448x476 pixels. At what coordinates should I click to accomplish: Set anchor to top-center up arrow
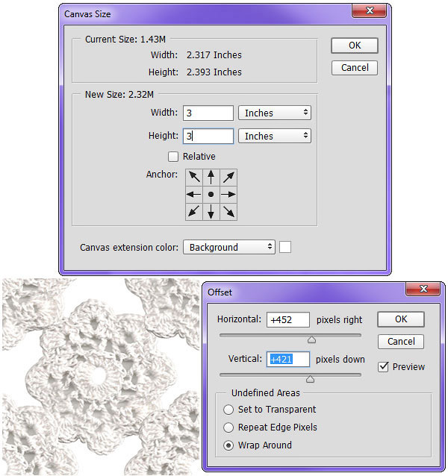pos(211,178)
